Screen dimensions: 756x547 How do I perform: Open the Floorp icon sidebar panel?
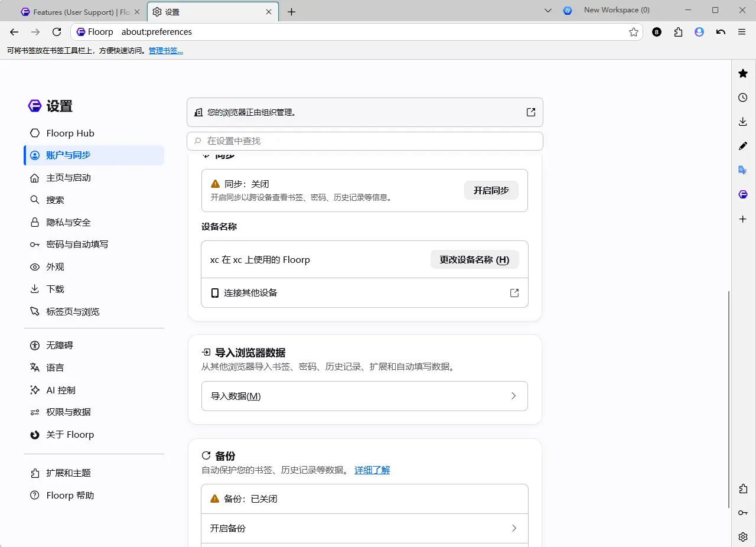point(743,194)
